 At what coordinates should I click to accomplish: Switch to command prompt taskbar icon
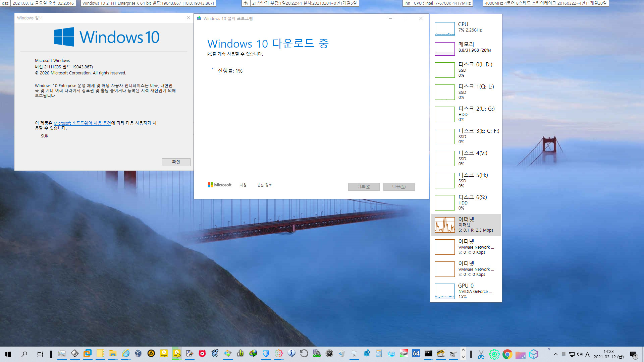pyautogui.click(x=428, y=354)
